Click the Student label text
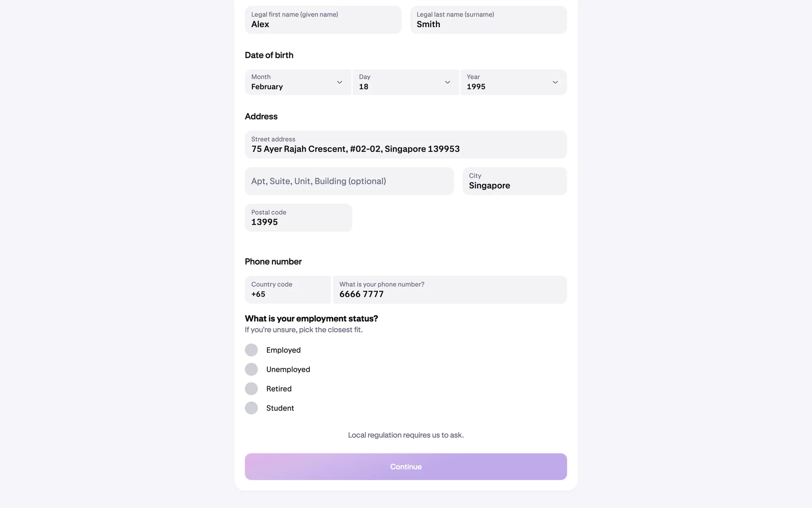Viewport: 812px width, 508px height. click(x=280, y=408)
